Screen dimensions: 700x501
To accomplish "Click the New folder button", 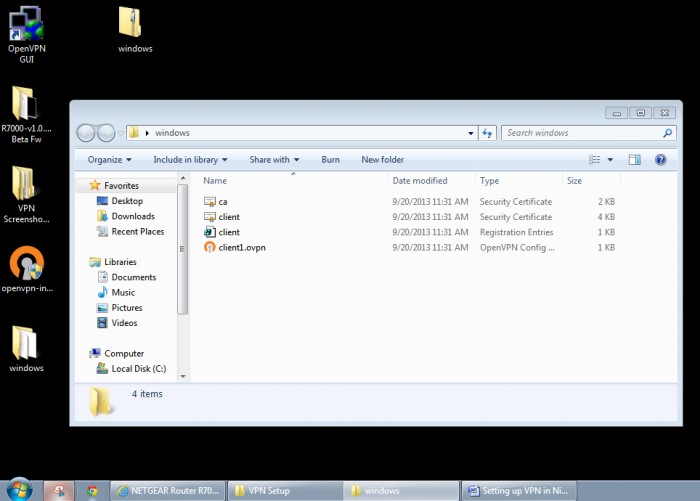I will coord(383,159).
